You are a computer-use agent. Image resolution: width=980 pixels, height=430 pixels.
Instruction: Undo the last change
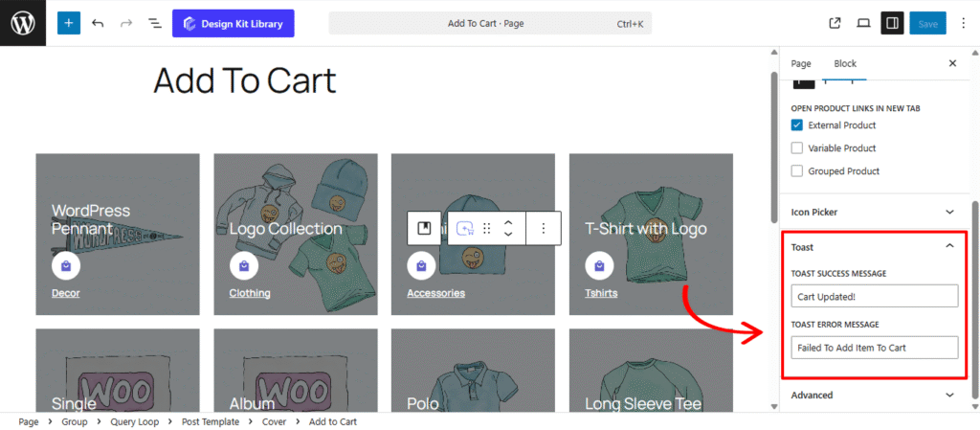98,23
